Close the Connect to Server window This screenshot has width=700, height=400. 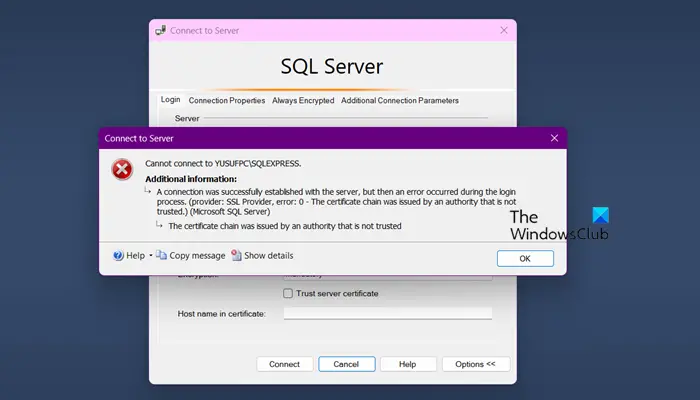pos(504,30)
